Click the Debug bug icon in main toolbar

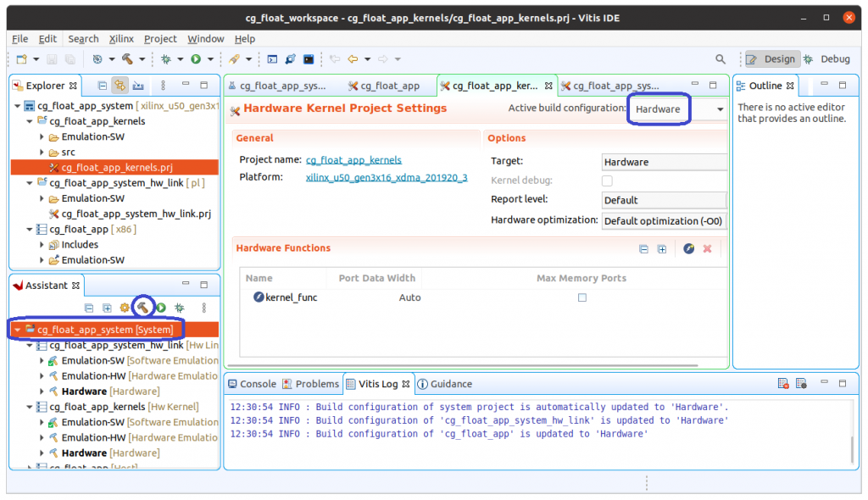pyautogui.click(x=165, y=58)
